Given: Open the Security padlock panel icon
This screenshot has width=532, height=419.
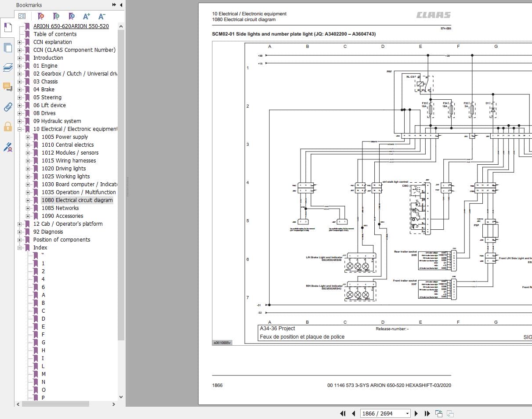Looking at the screenshot, I should 7,127.
